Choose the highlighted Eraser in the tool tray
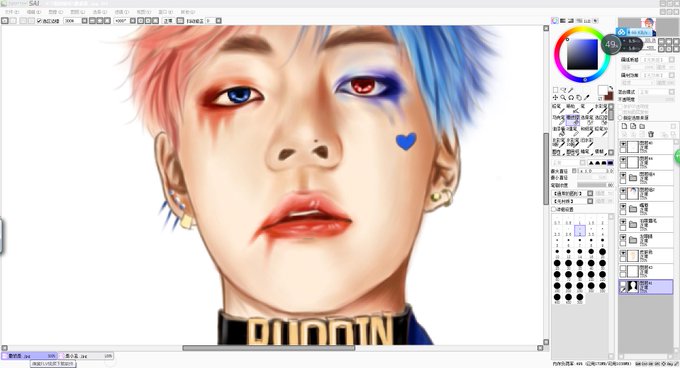 click(573, 120)
